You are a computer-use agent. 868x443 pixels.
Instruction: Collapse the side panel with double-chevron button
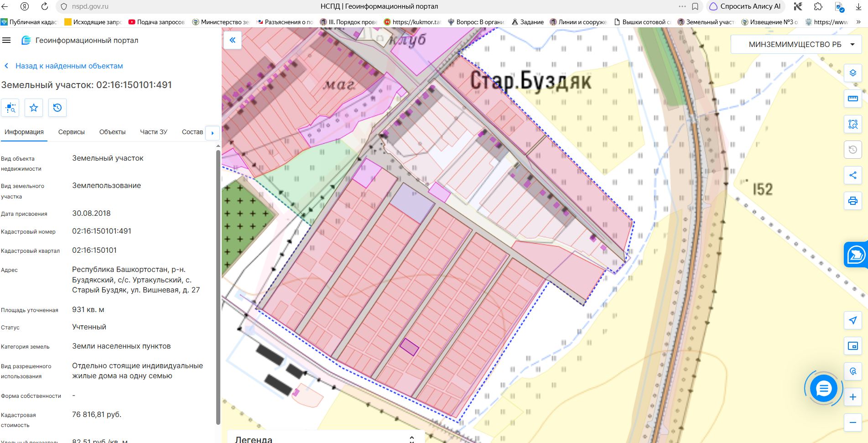pos(233,40)
